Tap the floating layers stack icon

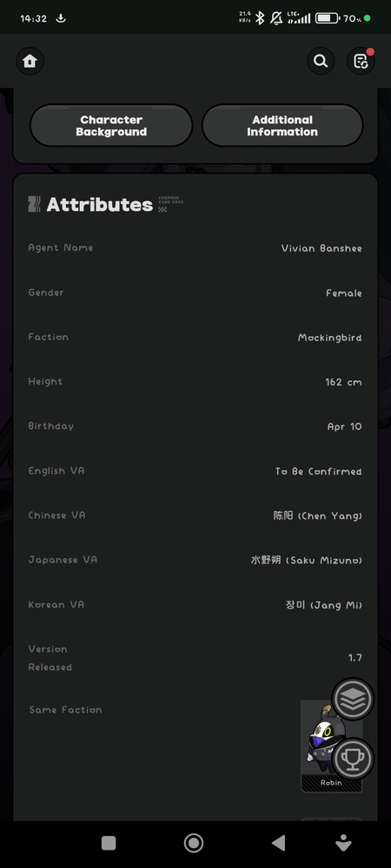pyautogui.click(x=353, y=699)
